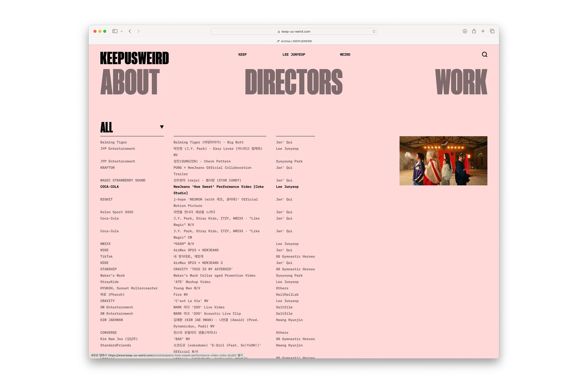Click the forward navigation arrow
This screenshot has height=392, width=588.
138,31
